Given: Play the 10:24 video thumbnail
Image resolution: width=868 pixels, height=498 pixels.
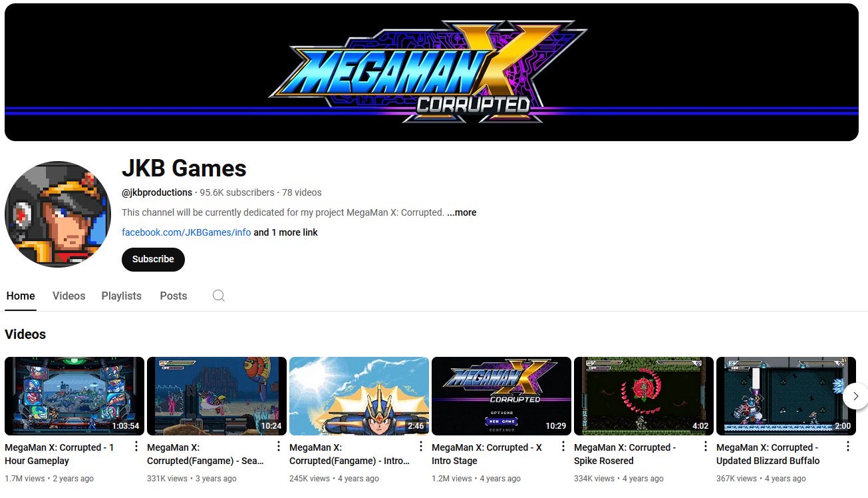Looking at the screenshot, I should point(217,396).
